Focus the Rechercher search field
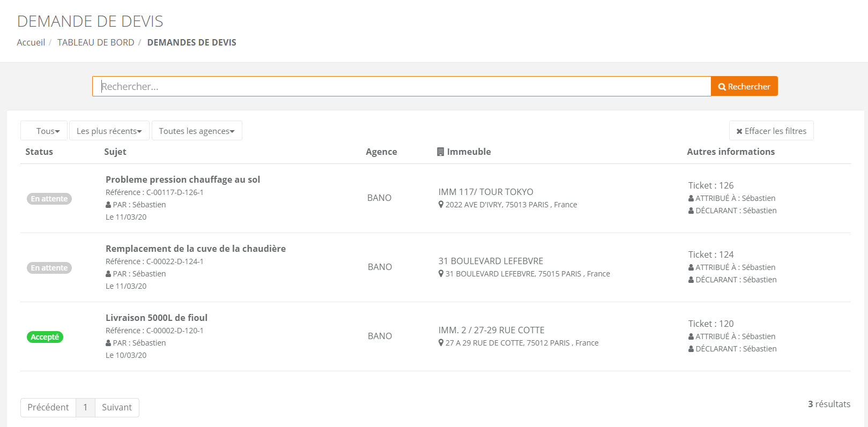The height and width of the screenshot is (427, 868). pos(402,86)
